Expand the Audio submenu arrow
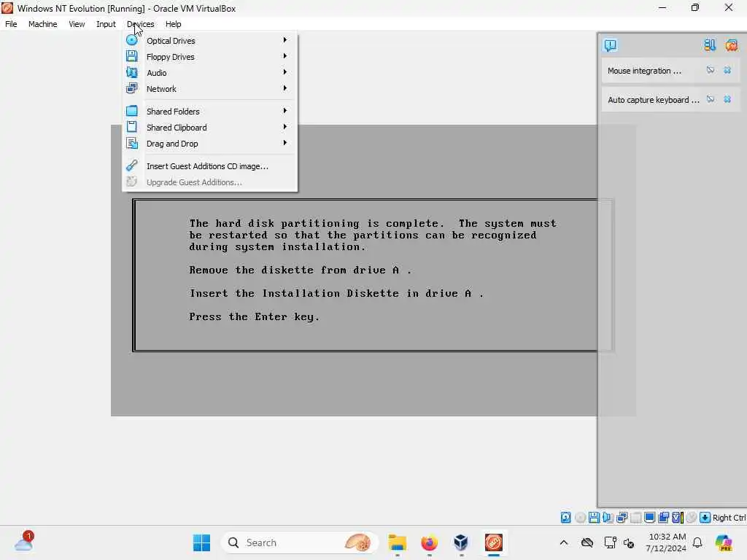 click(x=285, y=72)
